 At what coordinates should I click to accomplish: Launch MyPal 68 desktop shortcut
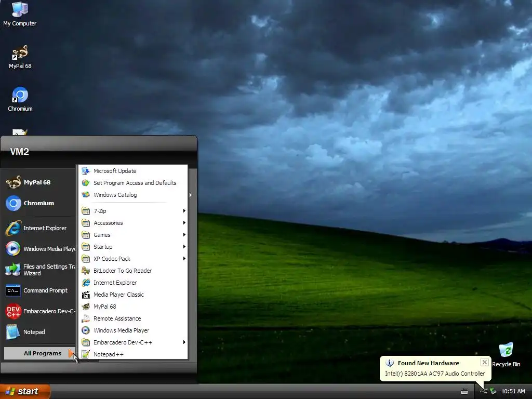point(20,57)
